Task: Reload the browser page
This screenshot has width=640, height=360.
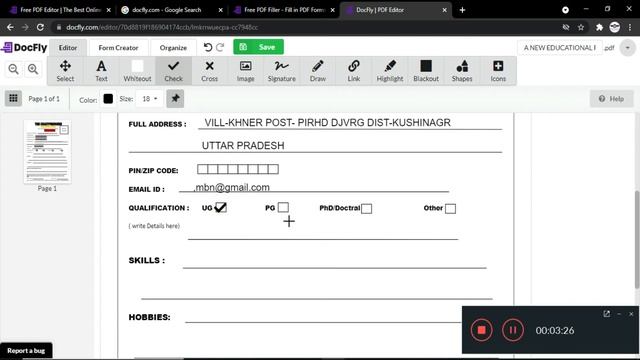Action: tap(40, 27)
